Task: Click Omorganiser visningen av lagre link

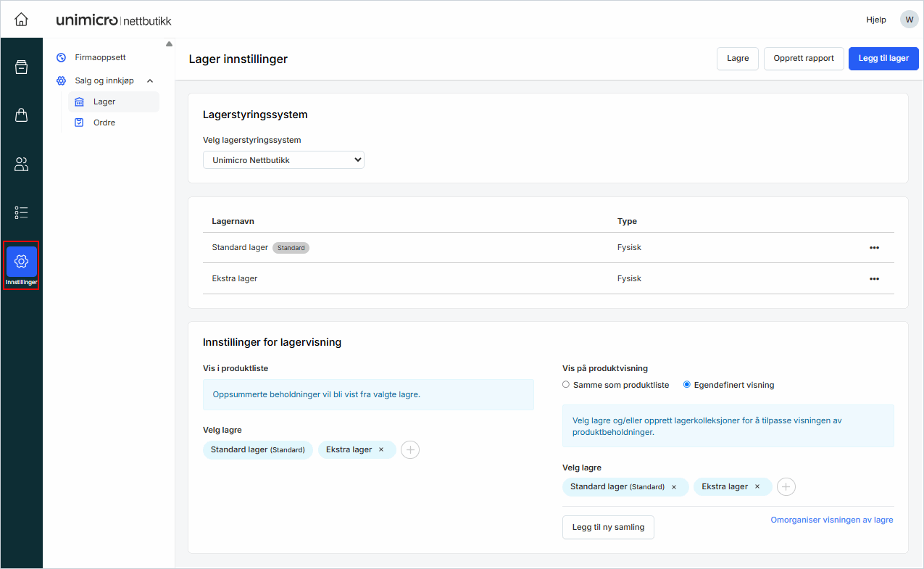Action: pyautogui.click(x=831, y=520)
